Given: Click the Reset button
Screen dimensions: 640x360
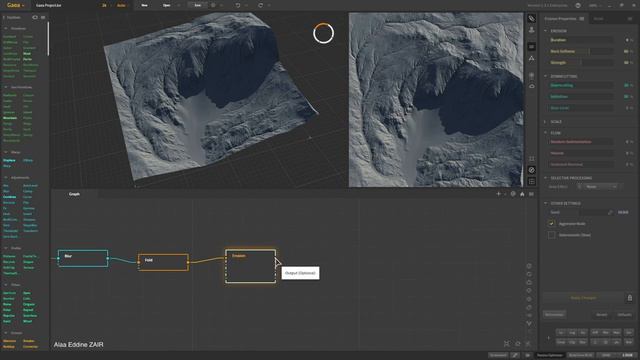Looking at the screenshot, I should [602, 315].
